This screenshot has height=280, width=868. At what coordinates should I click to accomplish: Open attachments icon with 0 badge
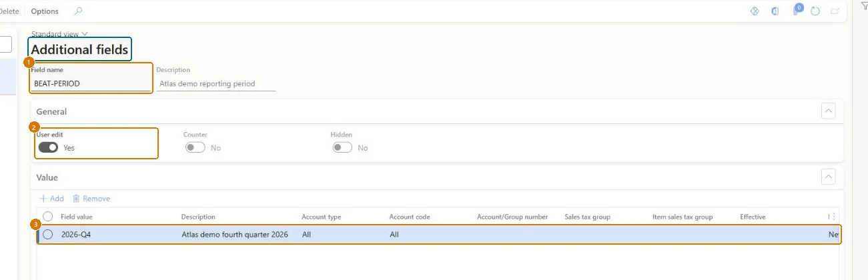797,10
